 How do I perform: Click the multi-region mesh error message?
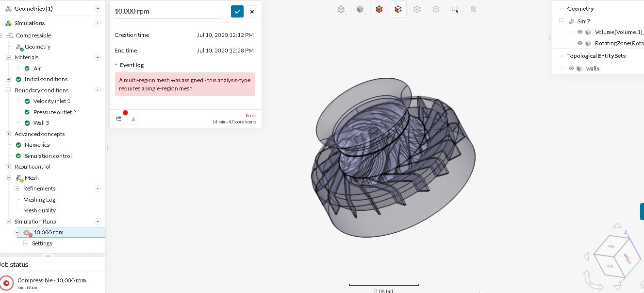coord(185,84)
